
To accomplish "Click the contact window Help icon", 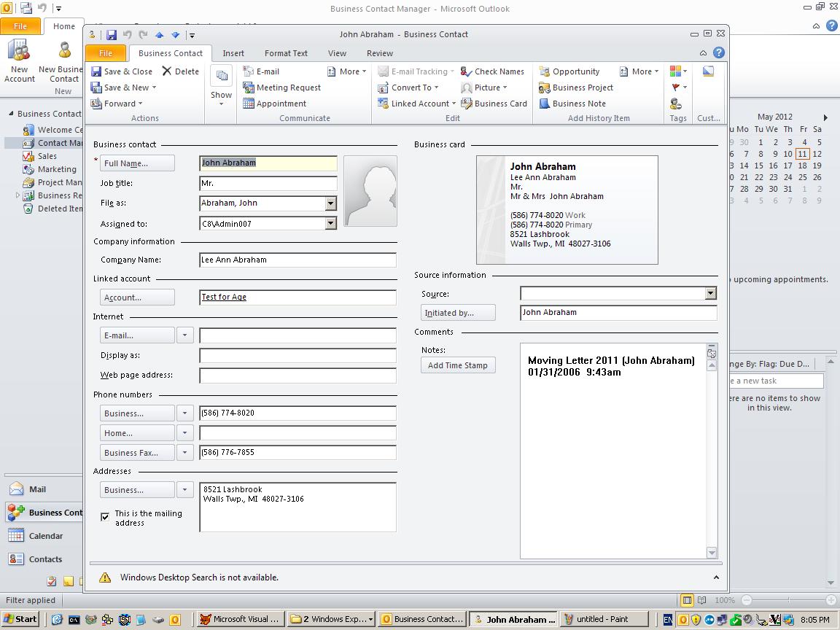I will pos(719,52).
